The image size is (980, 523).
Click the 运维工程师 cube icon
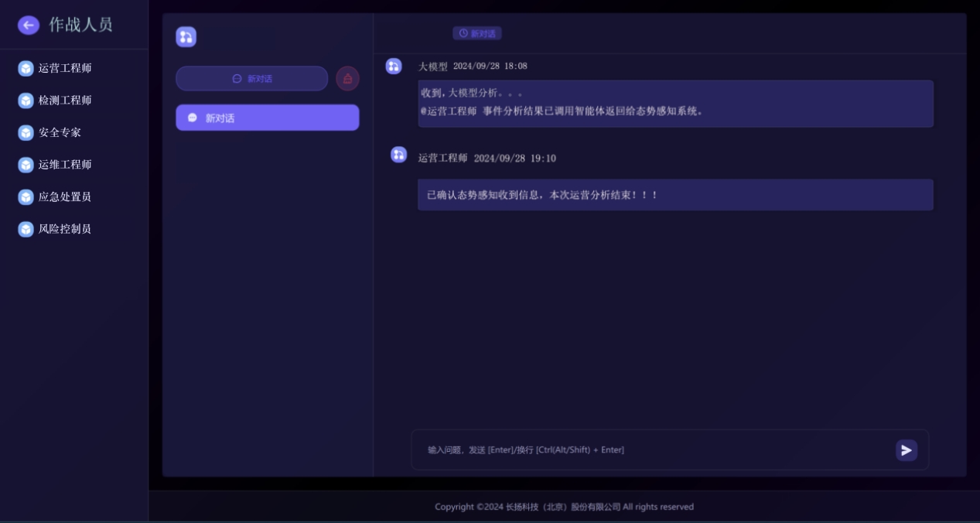click(x=26, y=165)
